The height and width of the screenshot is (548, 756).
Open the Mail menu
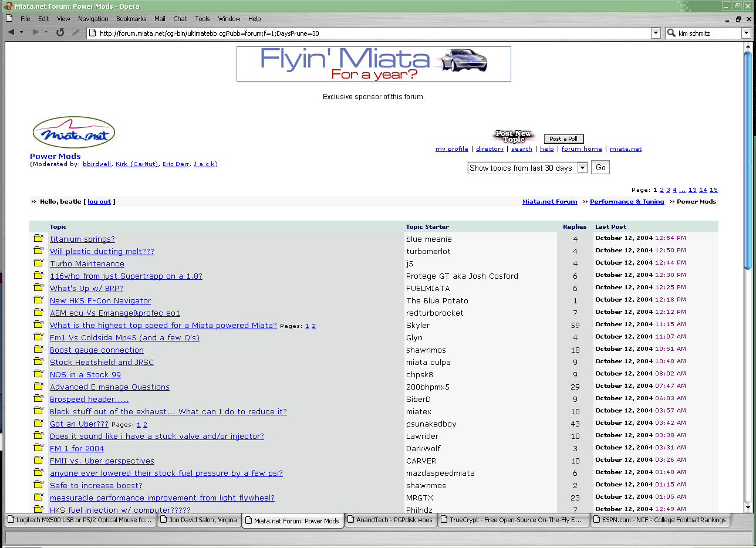tap(160, 19)
